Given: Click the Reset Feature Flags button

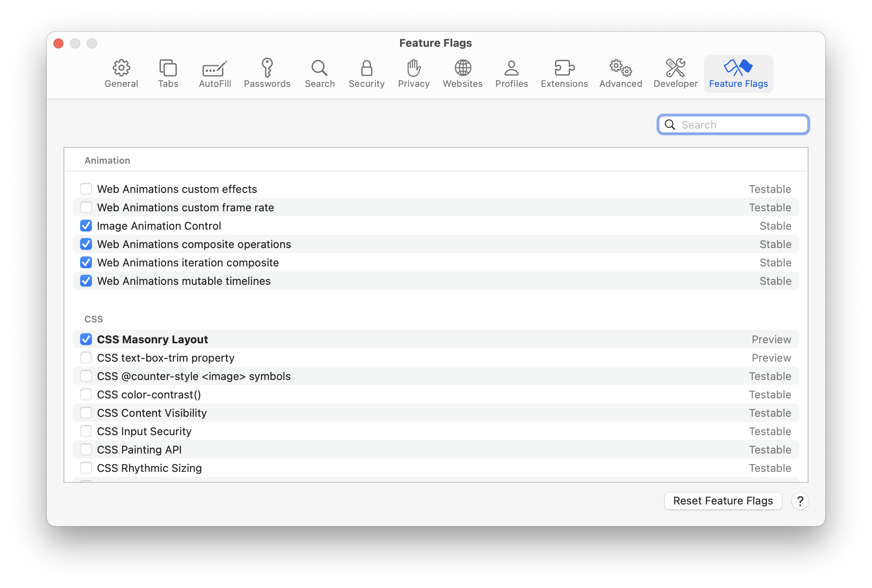Looking at the screenshot, I should point(723,501).
